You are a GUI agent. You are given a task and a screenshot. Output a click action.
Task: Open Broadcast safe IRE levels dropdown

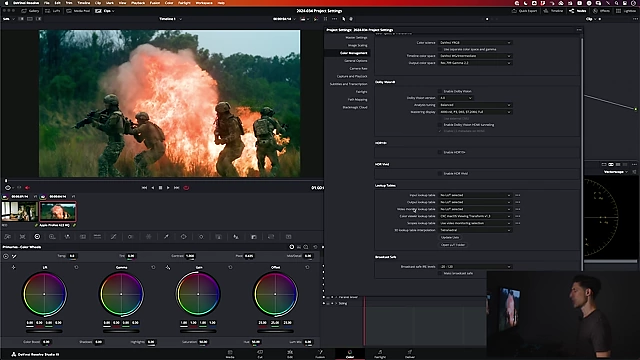pos(475,267)
